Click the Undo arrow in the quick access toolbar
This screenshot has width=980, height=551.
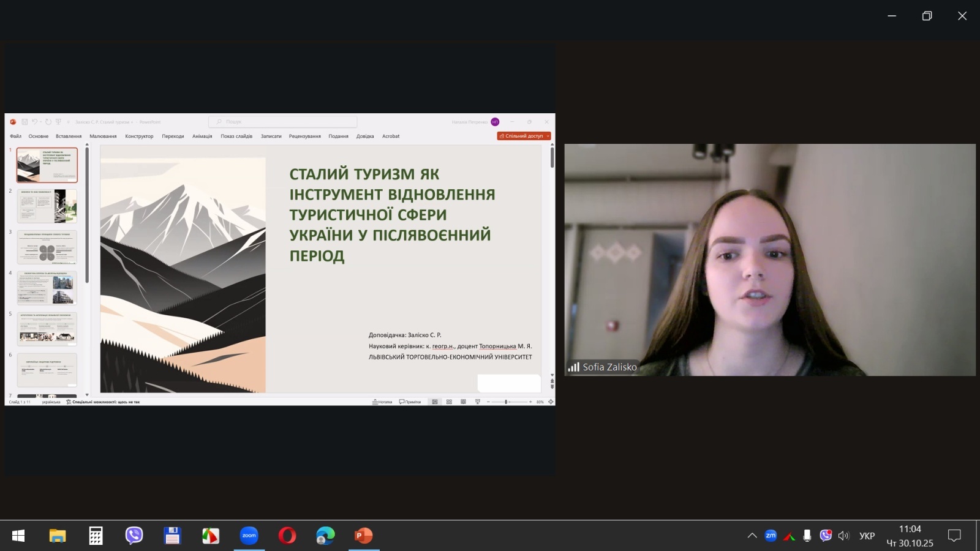34,122
